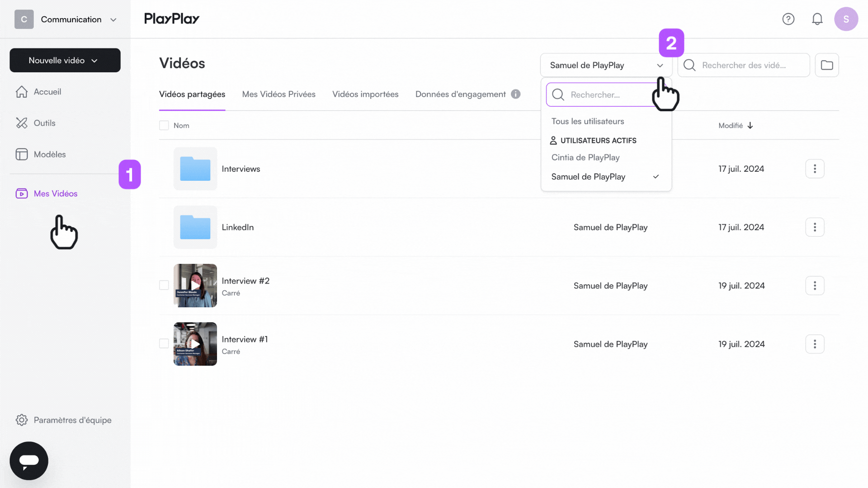Open the chat support bubble

coord(29,460)
